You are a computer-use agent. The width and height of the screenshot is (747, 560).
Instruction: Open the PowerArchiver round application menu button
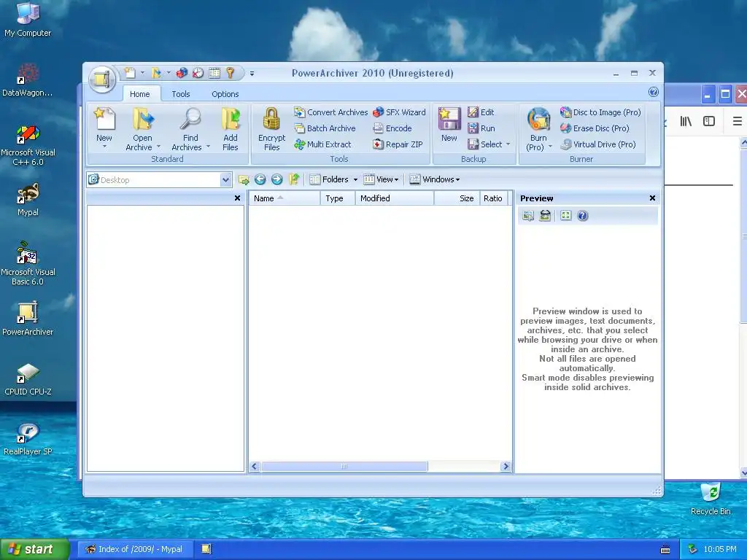[101, 79]
